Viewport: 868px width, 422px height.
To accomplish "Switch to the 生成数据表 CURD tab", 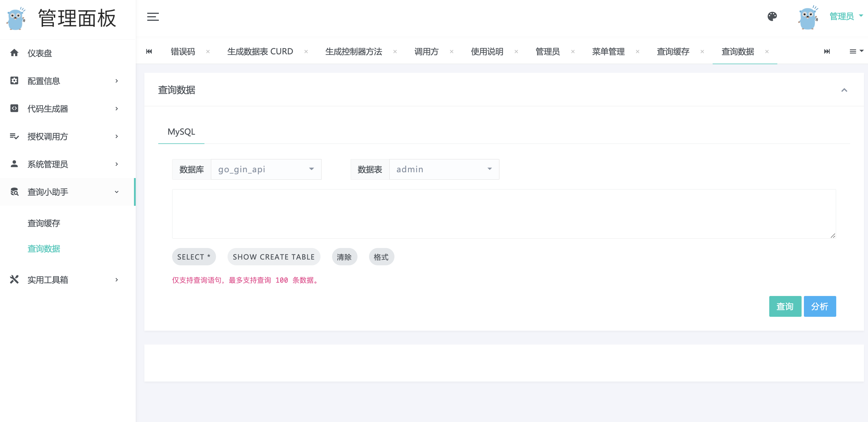I will click(x=260, y=52).
